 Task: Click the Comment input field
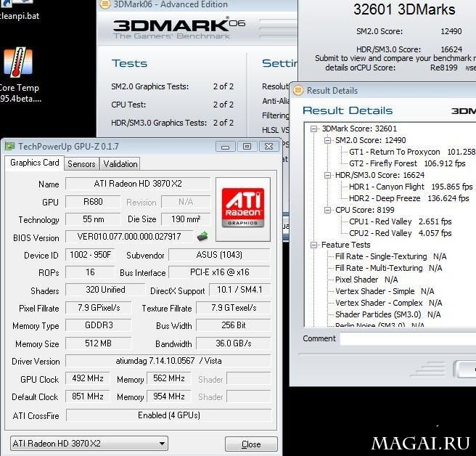click(x=408, y=339)
